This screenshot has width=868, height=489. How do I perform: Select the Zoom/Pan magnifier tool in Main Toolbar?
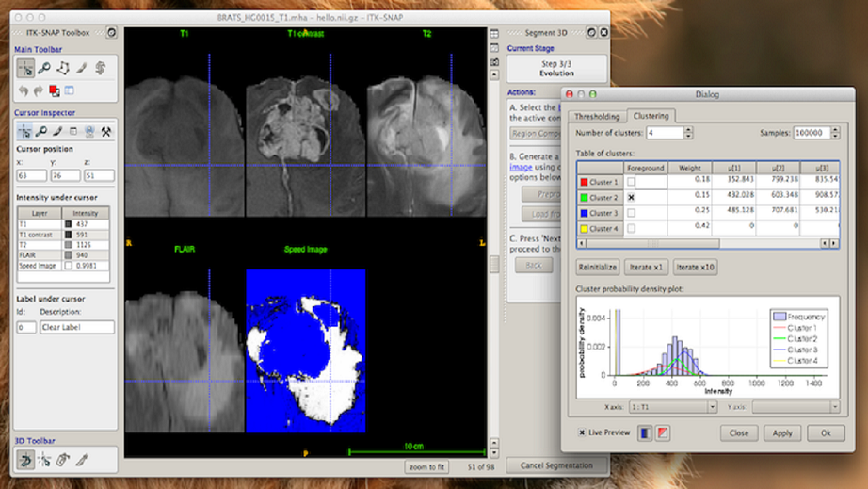point(44,68)
